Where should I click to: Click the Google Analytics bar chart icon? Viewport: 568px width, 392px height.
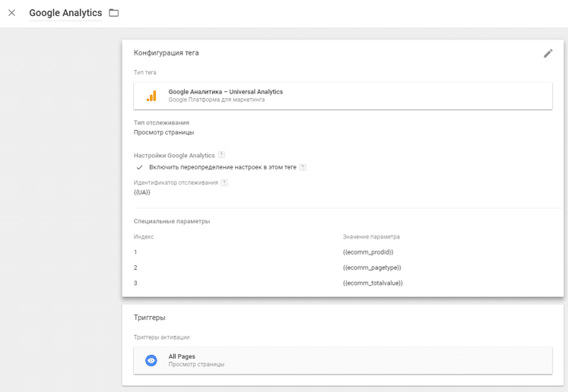151,96
